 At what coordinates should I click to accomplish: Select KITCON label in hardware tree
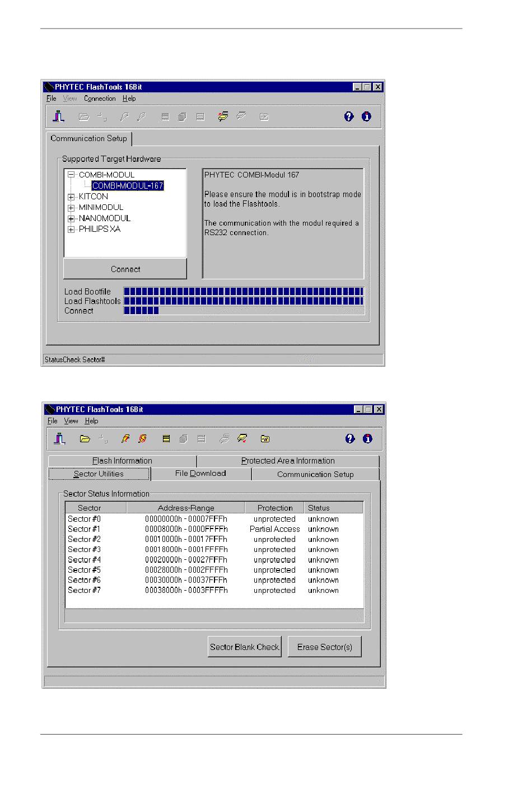pyautogui.click(x=94, y=197)
